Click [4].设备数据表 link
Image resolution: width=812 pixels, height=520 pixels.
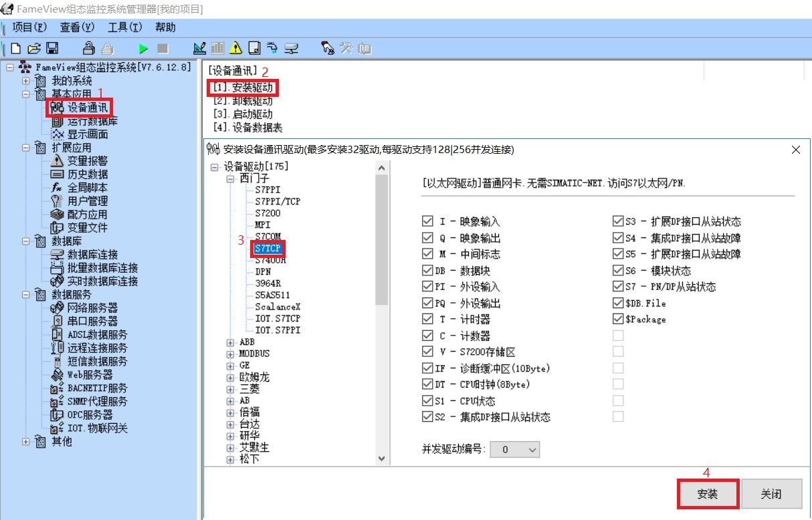click(x=247, y=127)
